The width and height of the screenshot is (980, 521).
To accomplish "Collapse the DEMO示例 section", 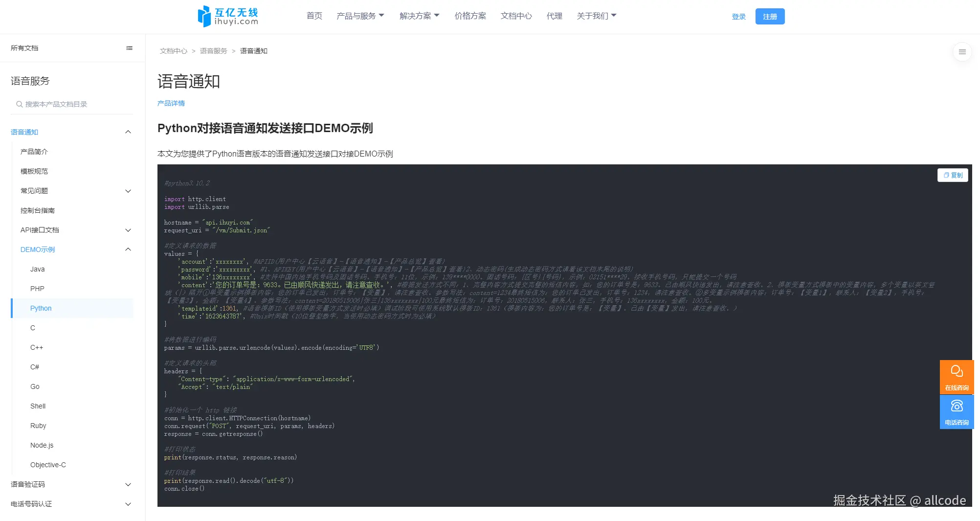I will 128,249.
